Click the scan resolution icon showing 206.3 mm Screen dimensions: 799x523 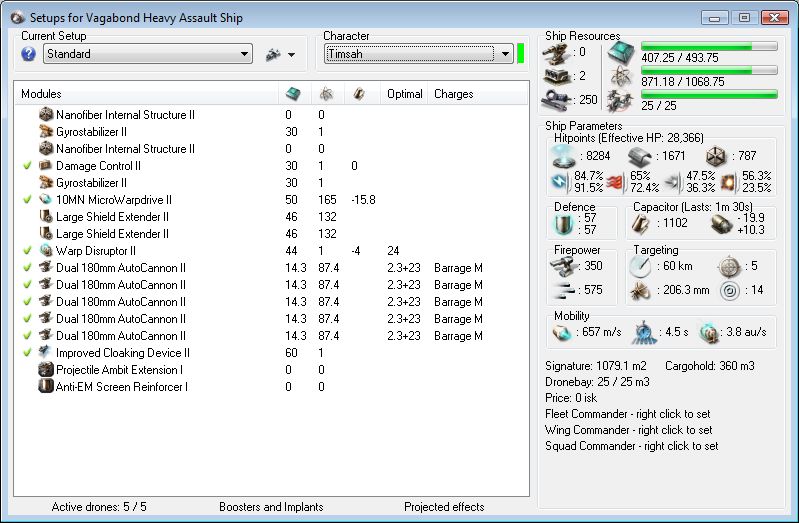pyautogui.click(x=640, y=290)
